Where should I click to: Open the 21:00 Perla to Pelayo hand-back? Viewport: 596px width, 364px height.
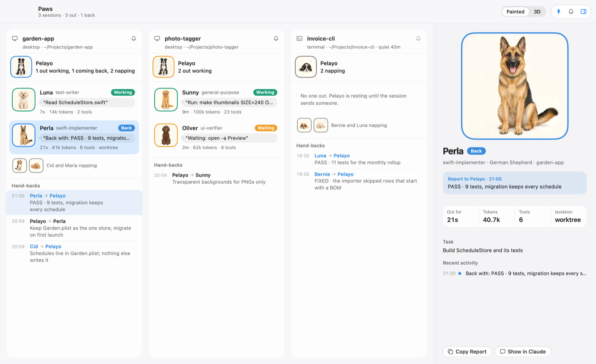pyautogui.click(x=74, y=203)
